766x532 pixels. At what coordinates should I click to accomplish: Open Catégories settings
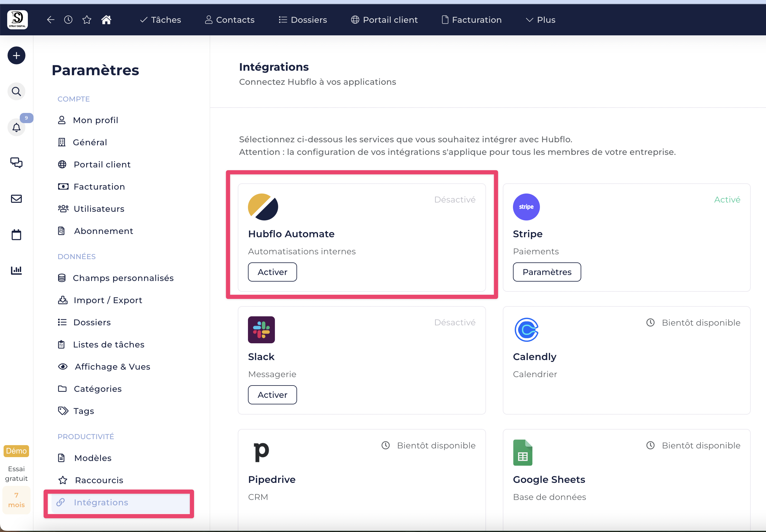pos(90,389)
